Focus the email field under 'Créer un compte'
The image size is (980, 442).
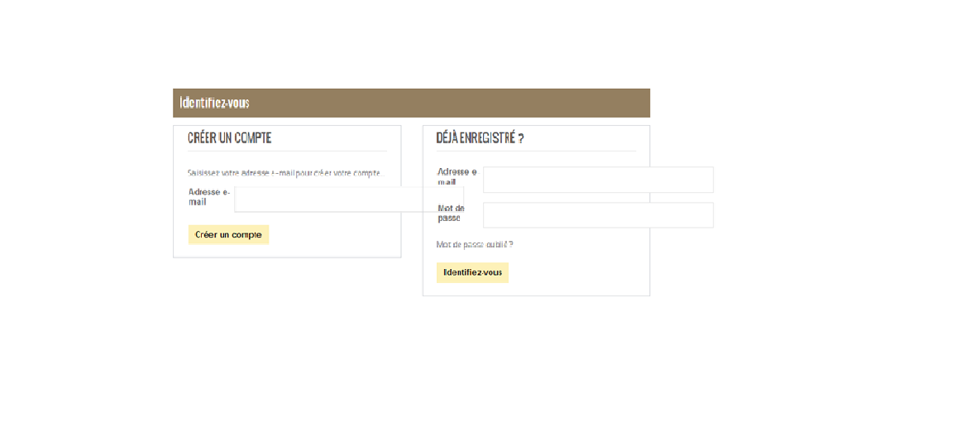coord(349,199)
